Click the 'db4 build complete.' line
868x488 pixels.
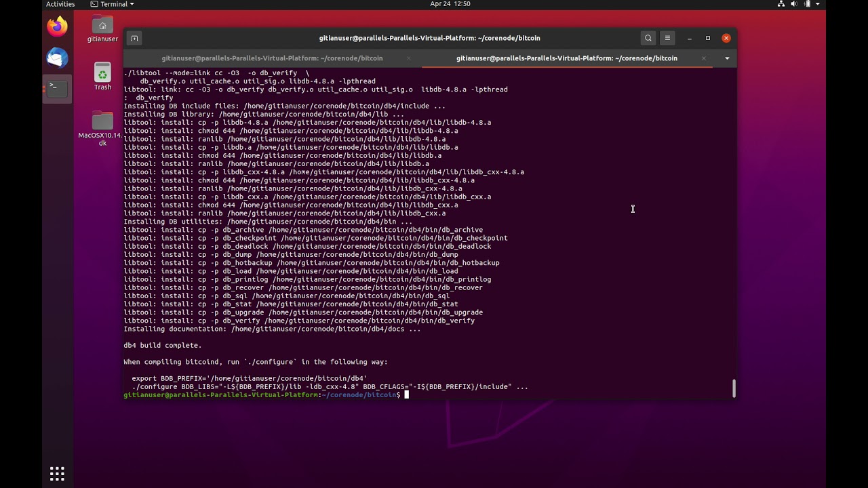163,345
